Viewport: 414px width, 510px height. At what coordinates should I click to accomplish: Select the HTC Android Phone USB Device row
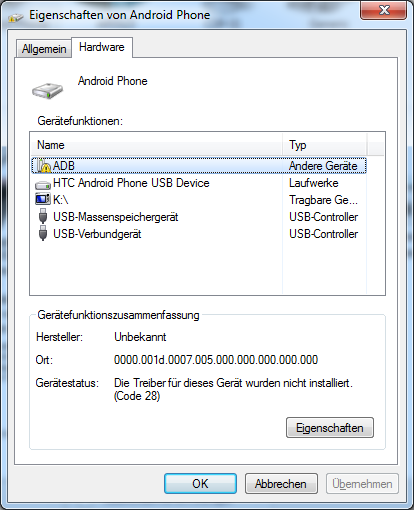pos(199,183)
